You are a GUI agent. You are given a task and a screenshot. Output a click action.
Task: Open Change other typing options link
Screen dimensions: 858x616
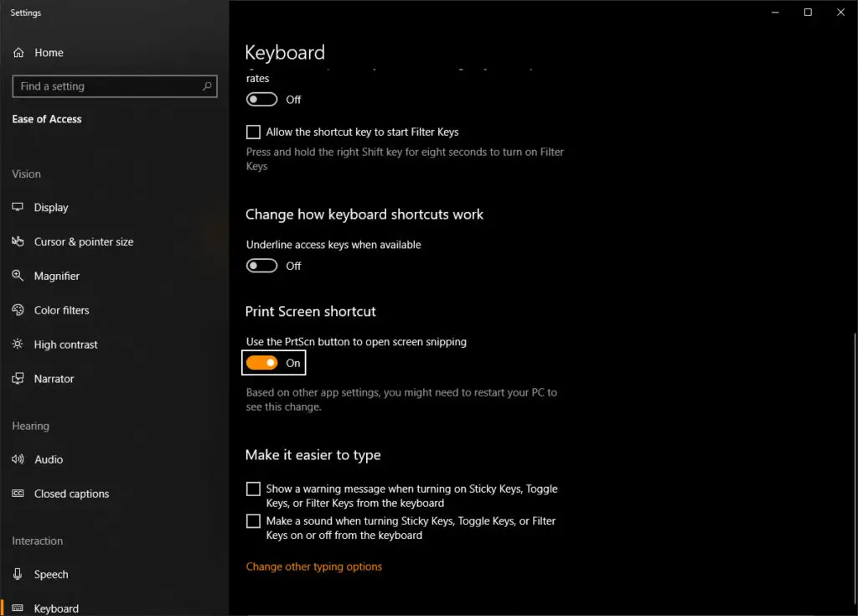point(313,567)
